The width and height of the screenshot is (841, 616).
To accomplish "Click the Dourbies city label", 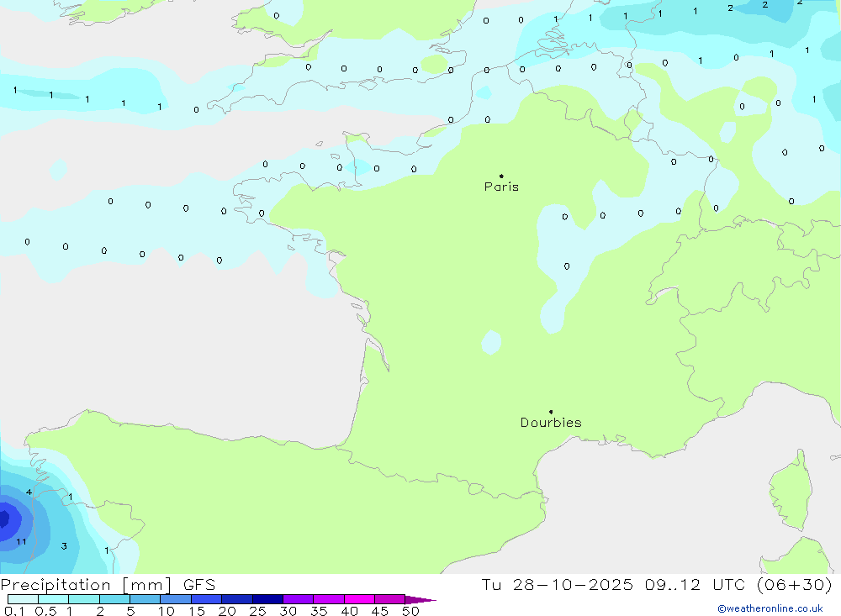I will point(551,423).
